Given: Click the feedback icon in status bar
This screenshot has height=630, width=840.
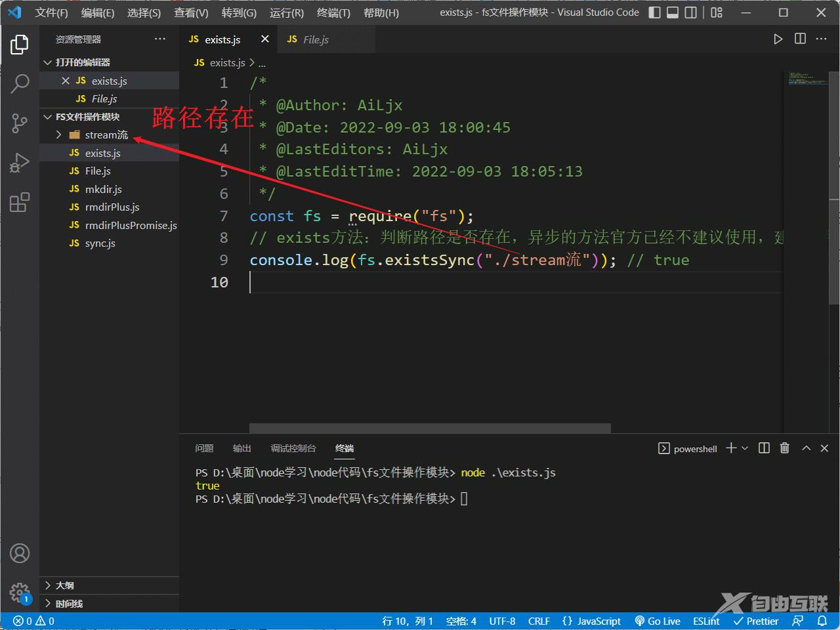Looking at the screenshot, I should coord(798,621).
